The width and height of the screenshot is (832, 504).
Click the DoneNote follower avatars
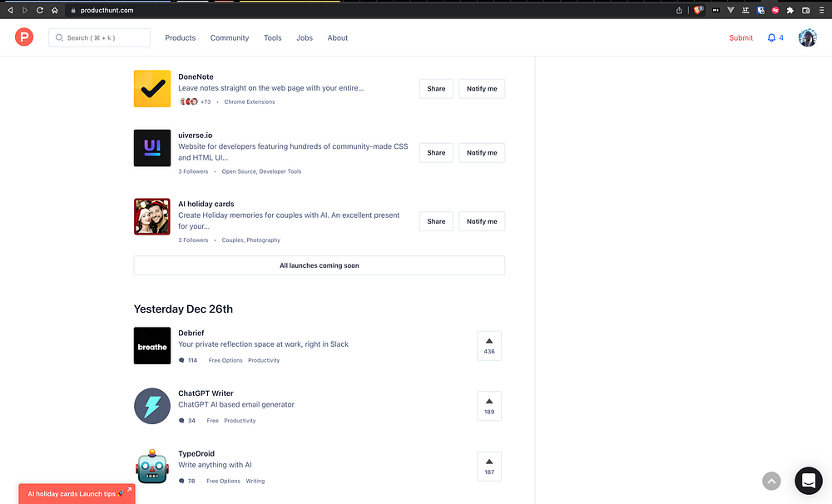click(x=188, y=101)
